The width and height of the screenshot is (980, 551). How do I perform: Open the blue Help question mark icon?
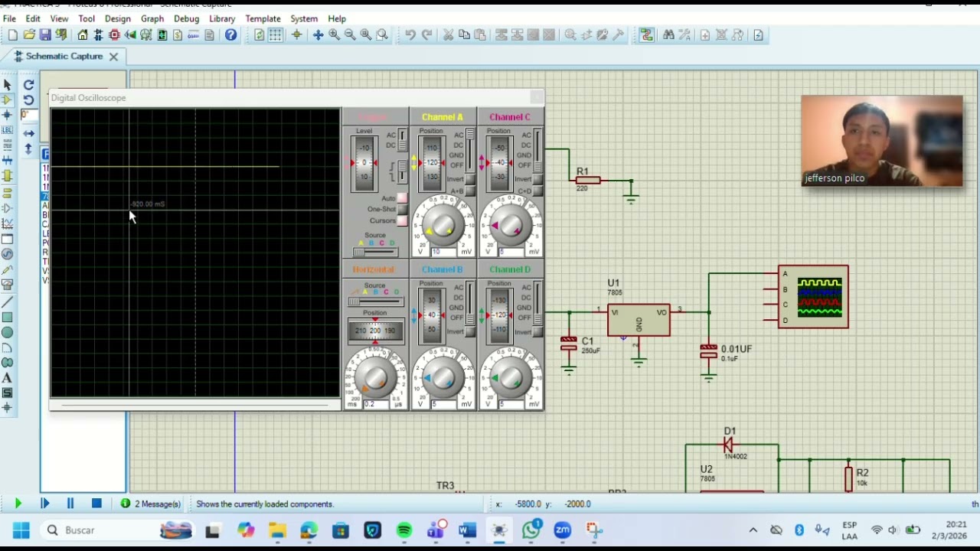(x=230, y=35)
